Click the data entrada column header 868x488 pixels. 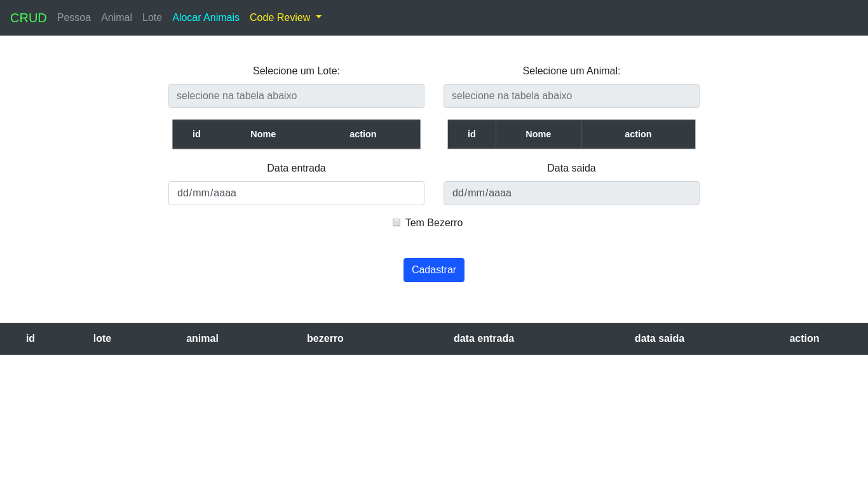484,338
